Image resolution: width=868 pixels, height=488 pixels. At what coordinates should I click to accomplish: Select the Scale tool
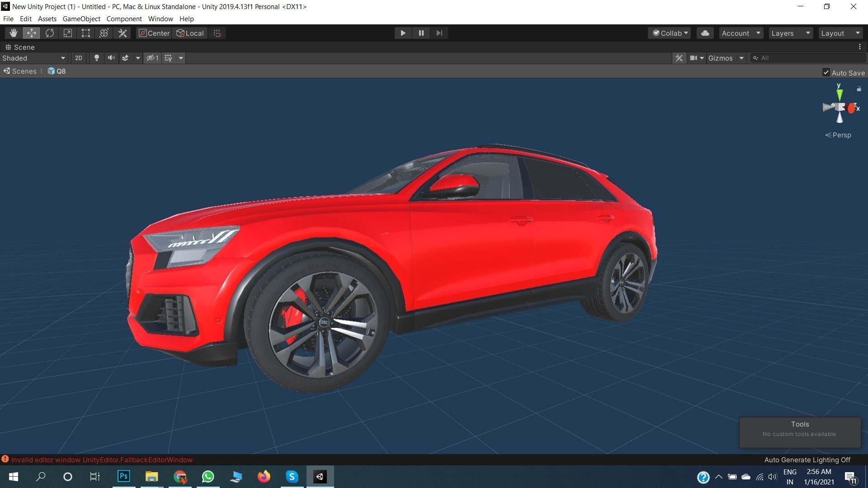point(67,33)
